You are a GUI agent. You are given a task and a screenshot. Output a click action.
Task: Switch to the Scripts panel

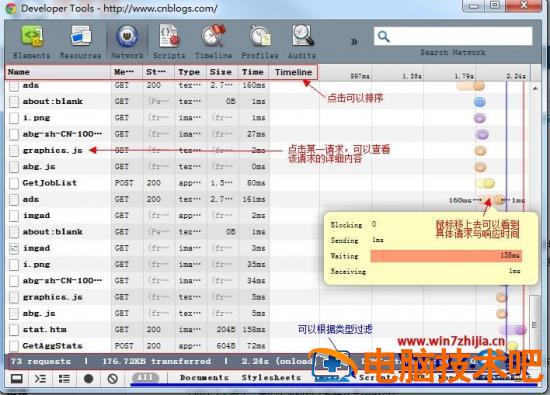(169, 41)
